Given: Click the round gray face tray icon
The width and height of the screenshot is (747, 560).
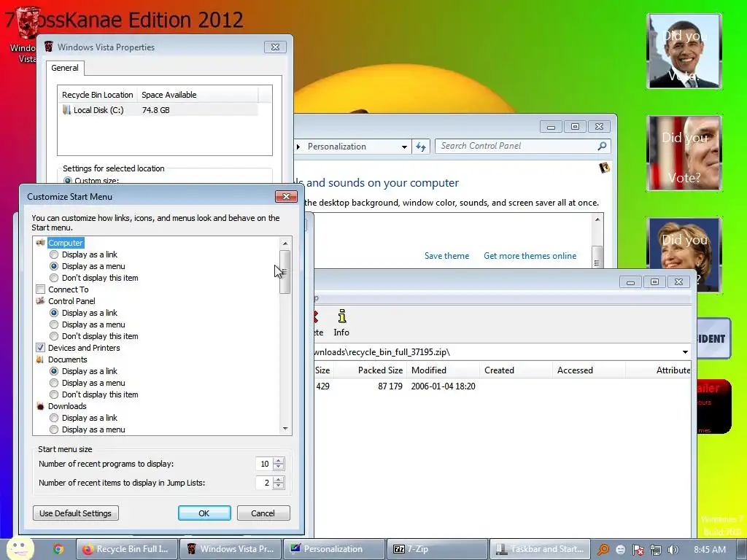Looking at the screenshot, I should pyautogui.click(x=620, y=550).
